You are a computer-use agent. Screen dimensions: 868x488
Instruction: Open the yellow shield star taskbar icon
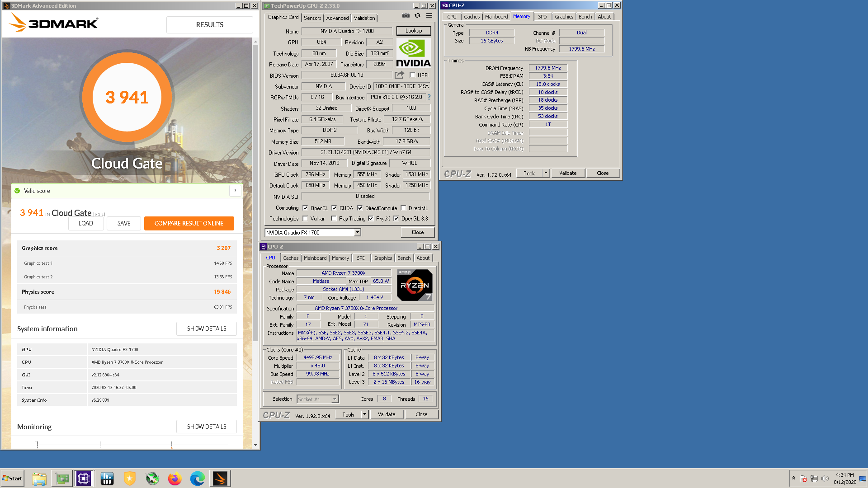pyautogui.click(x=130, y=479)
